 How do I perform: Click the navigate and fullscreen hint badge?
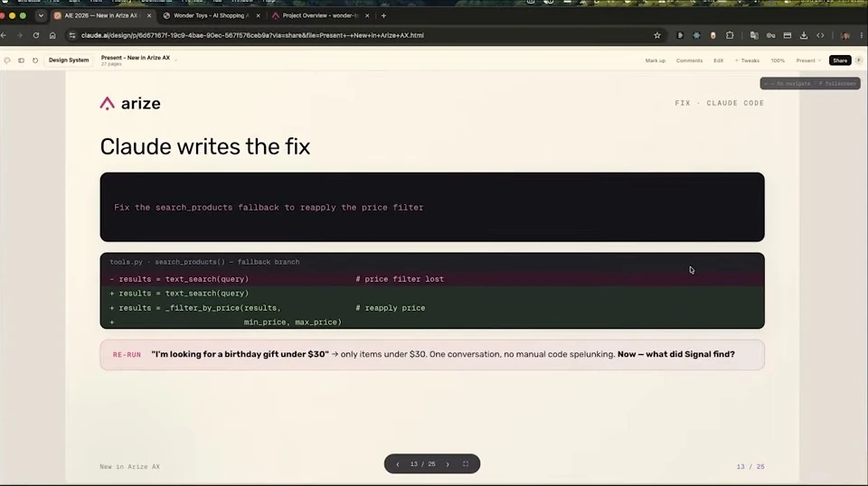point(810,83)
